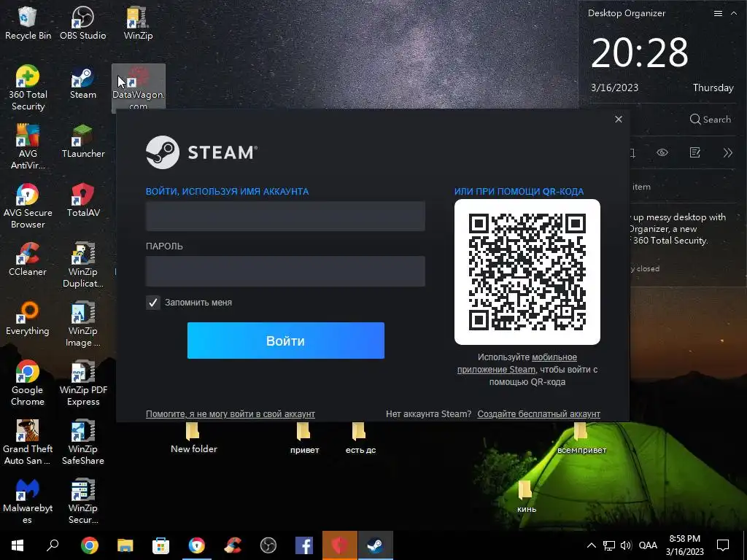This screenshot has width=747, height=560.
Task: Open WinZip Image desktop shortcut
Action: point(83,324)
